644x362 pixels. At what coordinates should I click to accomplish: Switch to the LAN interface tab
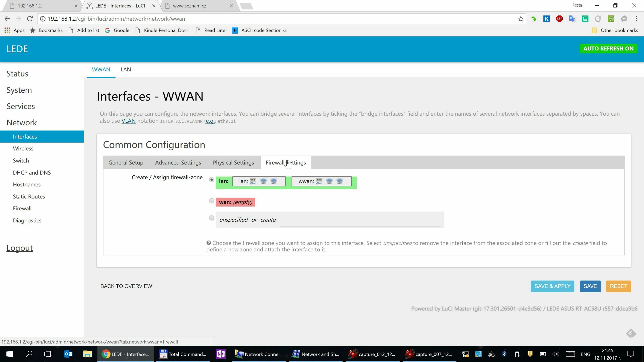(x=126, y=69)
